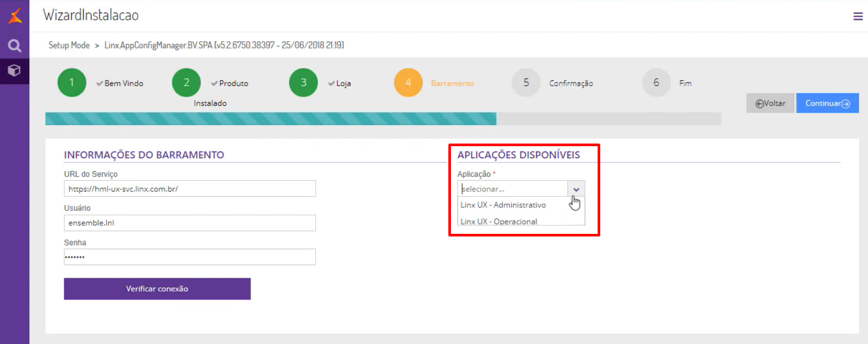Click the Fim step label

click(685, 84)
